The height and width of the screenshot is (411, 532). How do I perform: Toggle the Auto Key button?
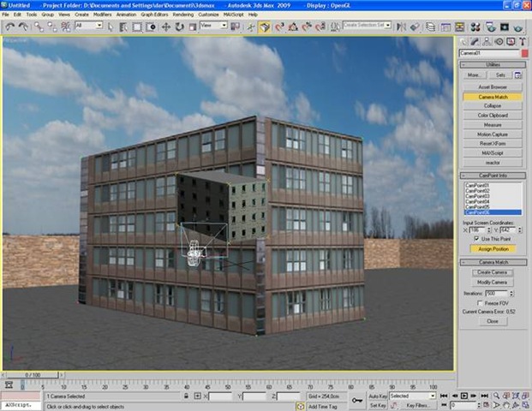(x=378, y=396)
